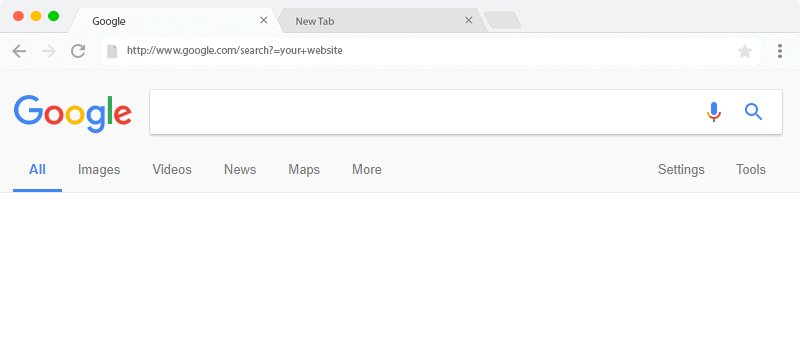Start voice search with microphone icon

714,112
